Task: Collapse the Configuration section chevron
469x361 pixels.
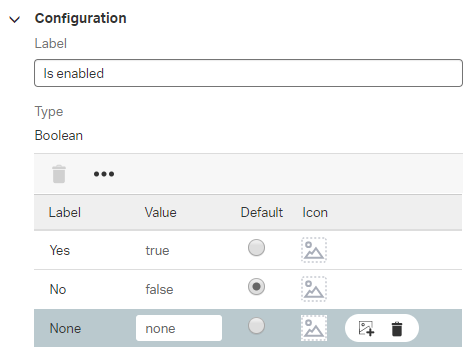Action: (x=15, y=20)
